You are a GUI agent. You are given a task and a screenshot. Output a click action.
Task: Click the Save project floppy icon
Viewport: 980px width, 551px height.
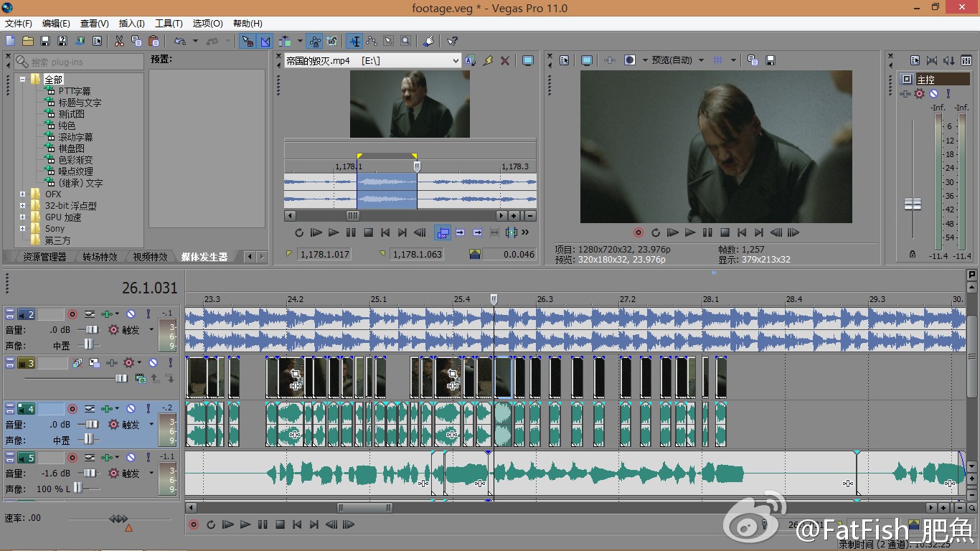tap(45, 41)
